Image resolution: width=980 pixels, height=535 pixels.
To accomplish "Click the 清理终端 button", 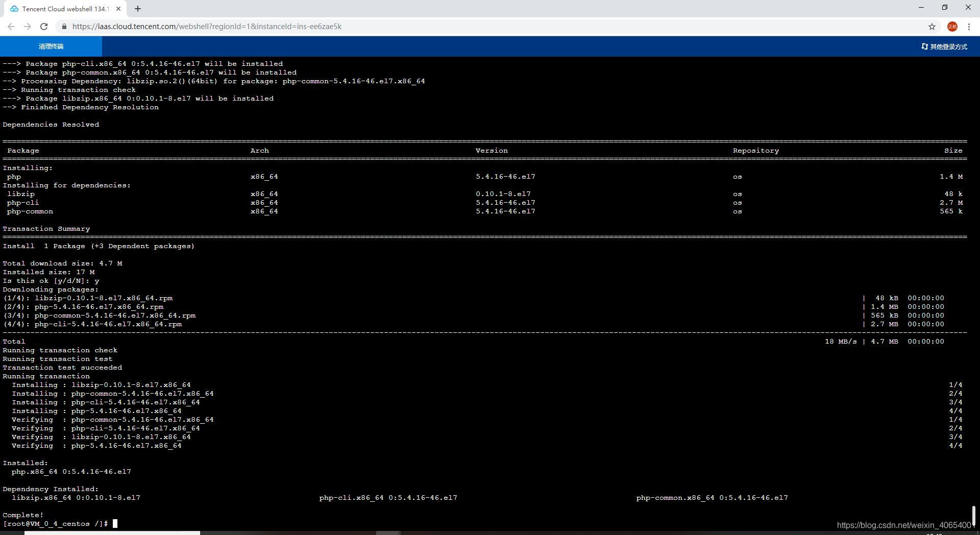I will [x=51, y=46].
